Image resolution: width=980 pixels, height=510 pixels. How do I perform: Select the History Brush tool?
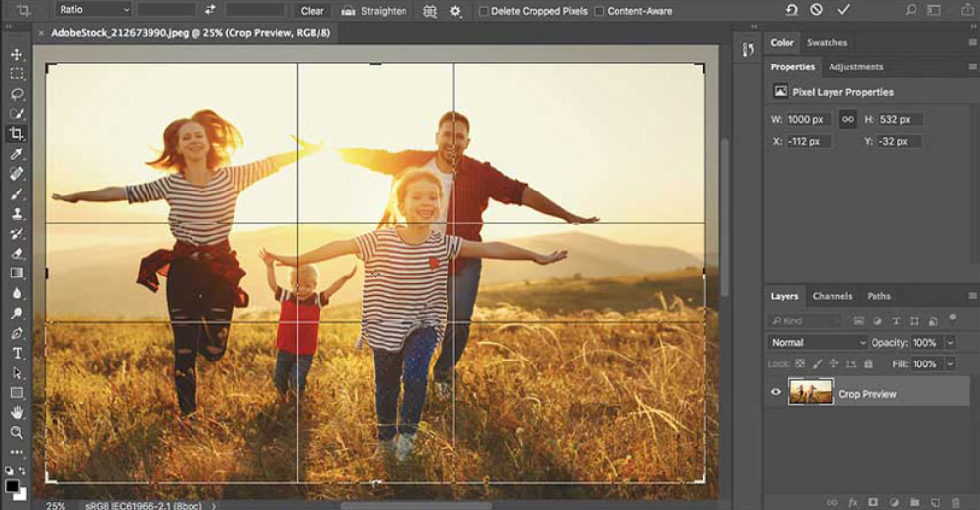click(17, 234)
